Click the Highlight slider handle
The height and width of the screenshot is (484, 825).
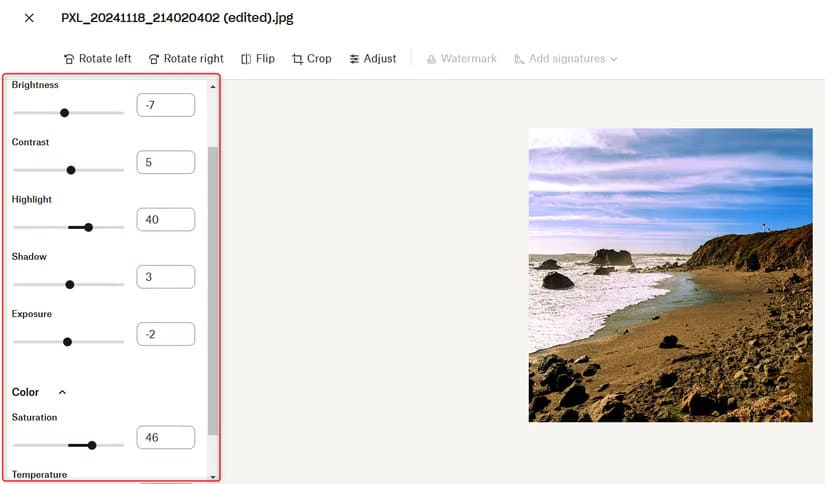[x=88, y=227]
